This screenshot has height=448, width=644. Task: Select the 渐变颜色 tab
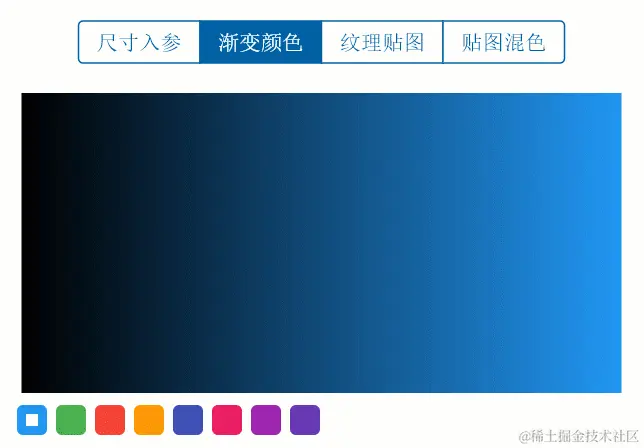coord(260,42)
